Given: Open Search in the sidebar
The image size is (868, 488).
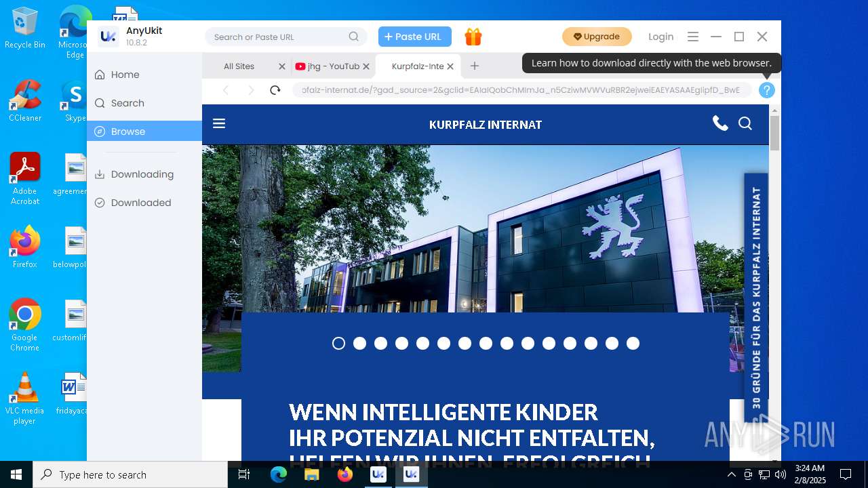Looking at the screenshot, I should pyautogui.click(x=144, y=103).
